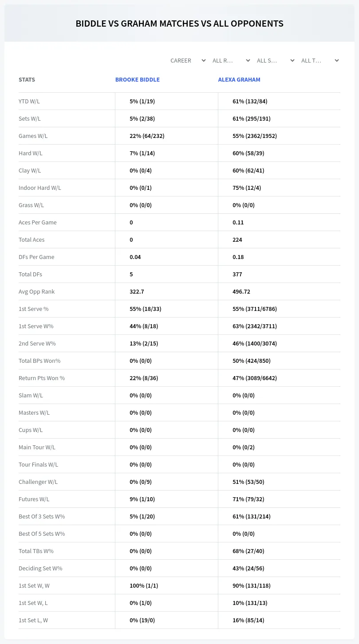The image size is (359, 644).
Task: Expand the ALL R… rounds dropdown
Action: pyautogui.click(x=231, y=60)
